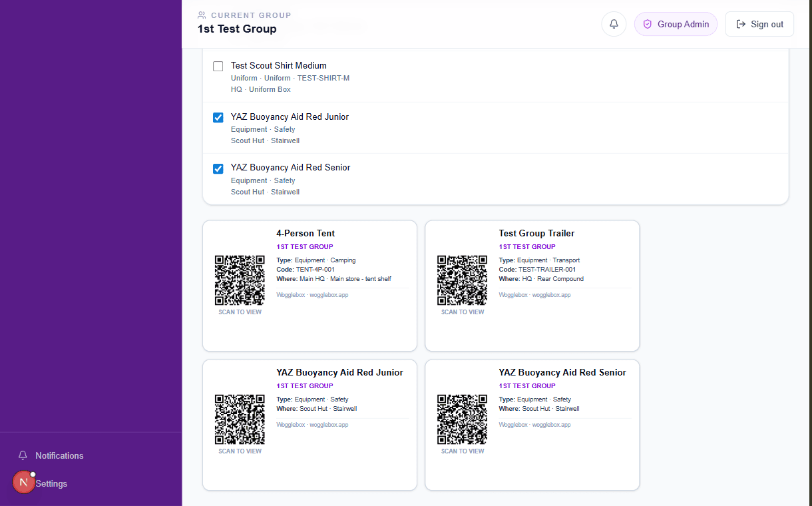
Task: Click the Group Admin badge
Action: (676, 24)
